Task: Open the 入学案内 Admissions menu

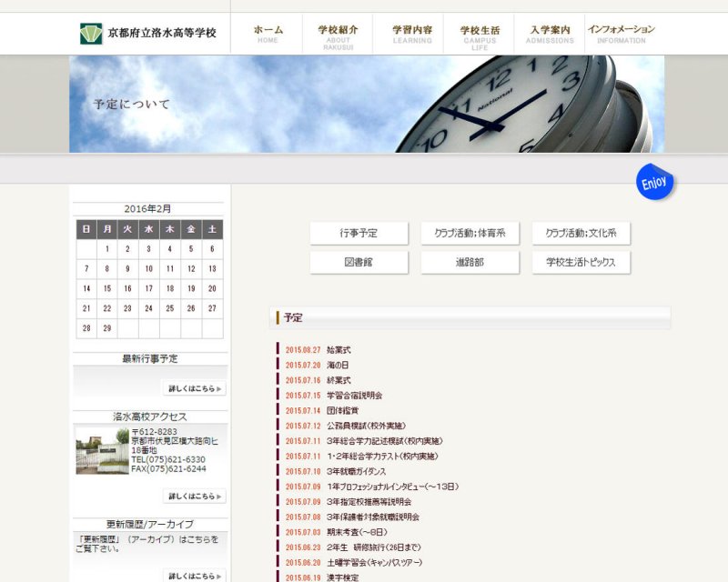Action: [x=550, y=34]
